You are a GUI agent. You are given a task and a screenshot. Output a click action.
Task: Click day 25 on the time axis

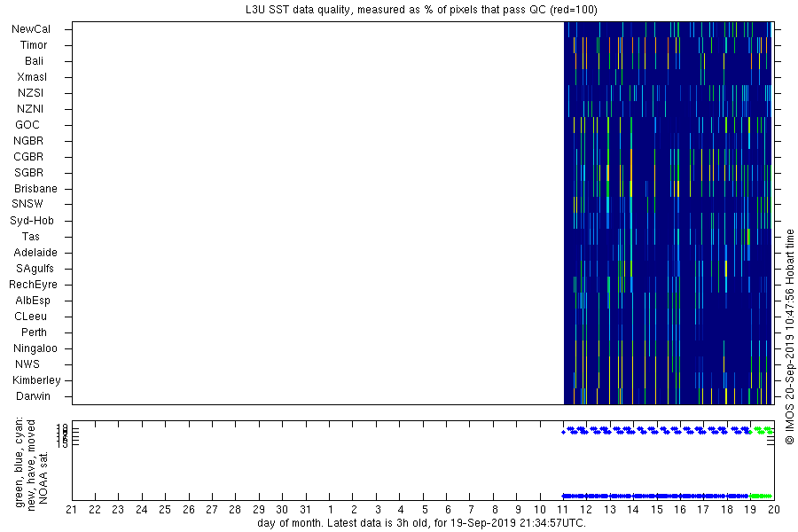click(x=165, y=510)
